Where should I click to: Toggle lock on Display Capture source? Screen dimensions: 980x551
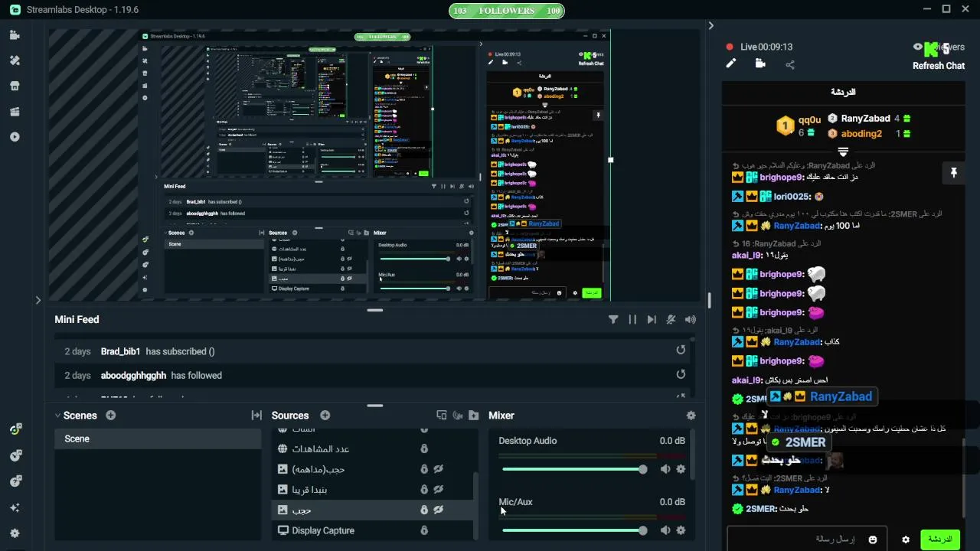point(424,530)
